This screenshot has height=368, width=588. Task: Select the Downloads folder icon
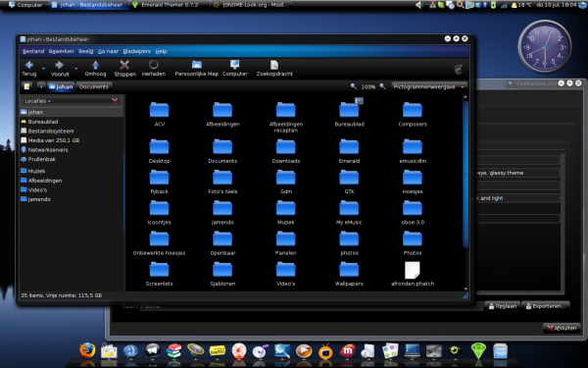coord(286,146)
